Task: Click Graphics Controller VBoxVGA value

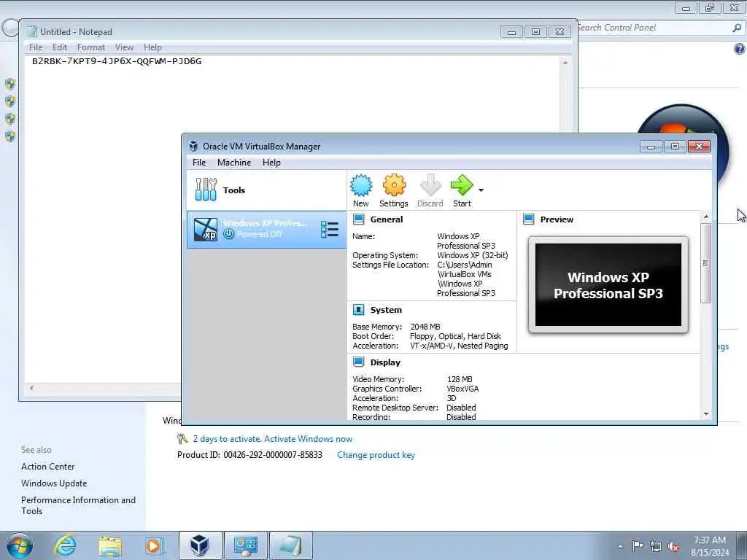Action: tap(462, 389)
